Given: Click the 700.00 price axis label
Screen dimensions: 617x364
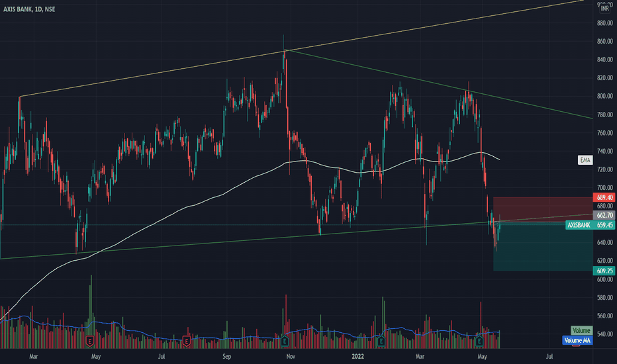Looking at the screenshot, I should click(605, 188).
